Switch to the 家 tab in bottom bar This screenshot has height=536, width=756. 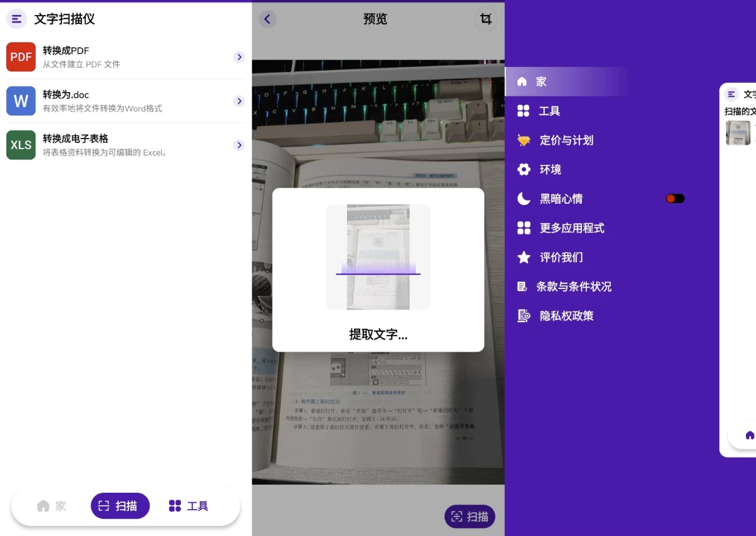pos(51,506)
